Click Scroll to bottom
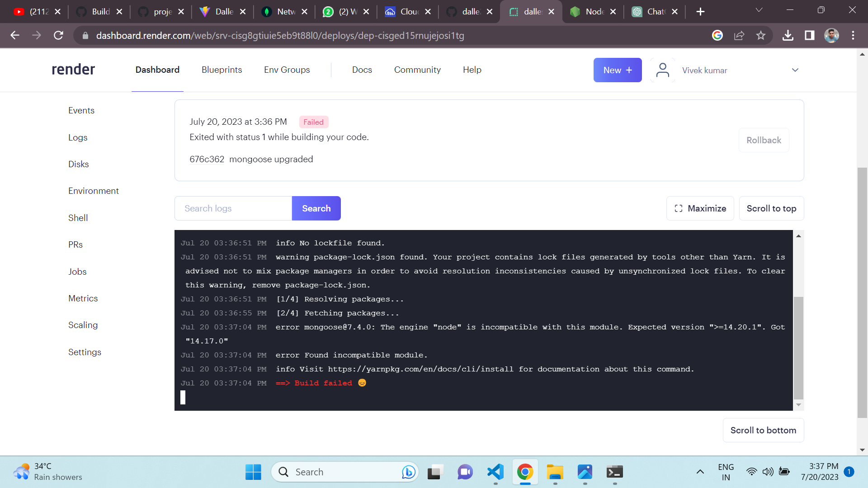This screenshot has height=488, width=868. (763, 430)
